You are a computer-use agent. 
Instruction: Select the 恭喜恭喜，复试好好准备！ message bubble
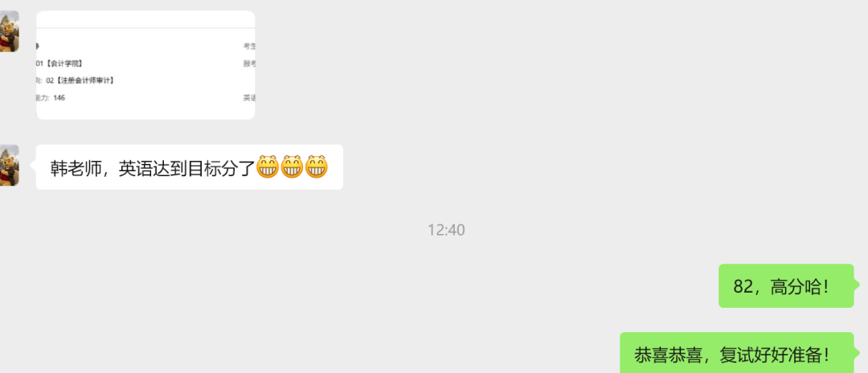(737, 354)
